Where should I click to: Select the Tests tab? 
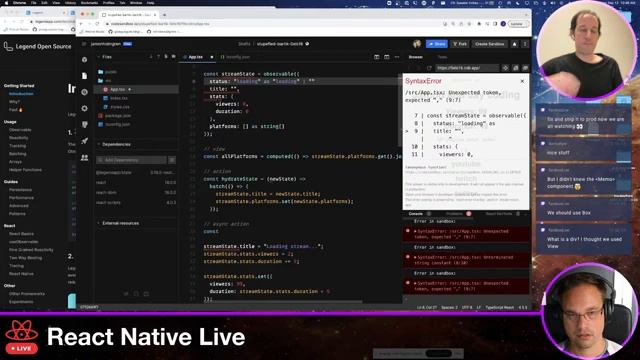click(x=442, y=57)
